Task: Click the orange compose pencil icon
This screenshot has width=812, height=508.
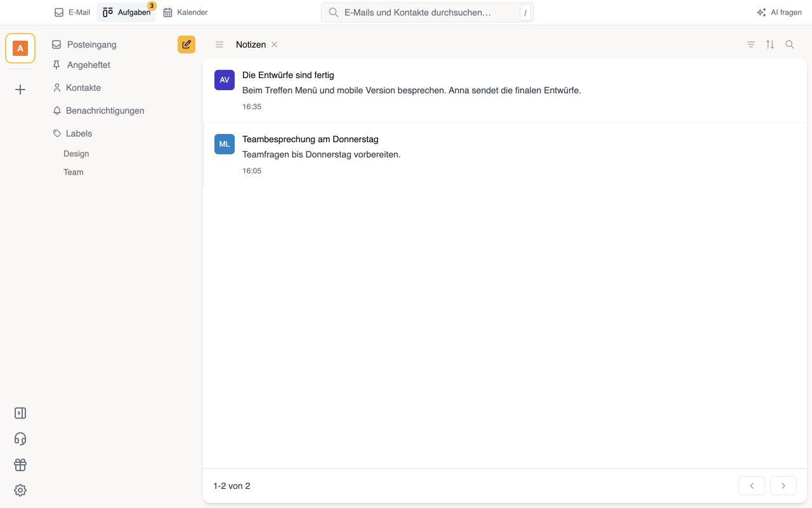Action: pyautogui.click(x=187, y=44)
